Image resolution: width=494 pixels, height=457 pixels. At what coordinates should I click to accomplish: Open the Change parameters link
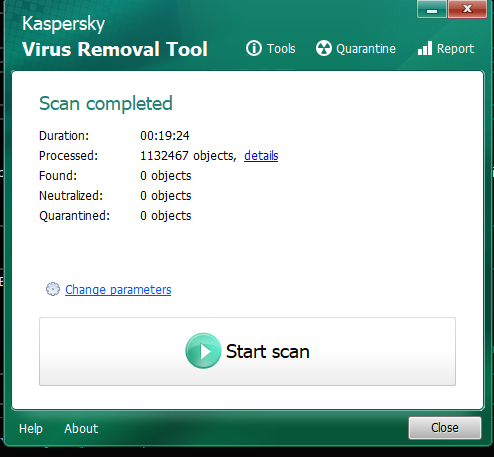(x=118, y=290)
